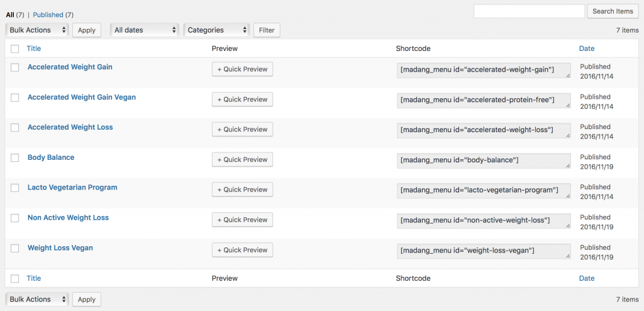
Task: Open the top Bulk Actions dropdown
Action: (x=37, y=30)
